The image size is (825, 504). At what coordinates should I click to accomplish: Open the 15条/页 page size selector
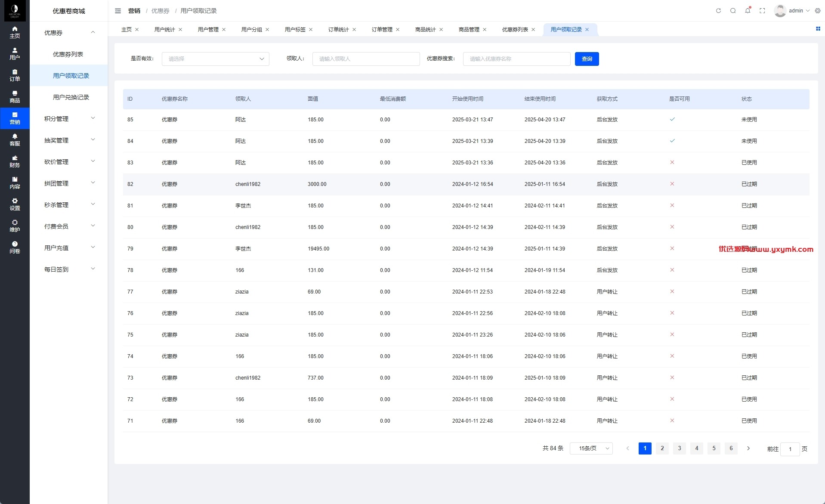point(591,448)
